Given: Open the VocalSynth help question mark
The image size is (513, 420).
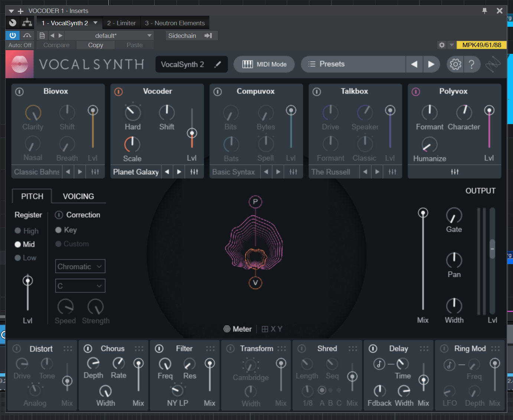Looking at the screenshot, I should tap(471, 64).
